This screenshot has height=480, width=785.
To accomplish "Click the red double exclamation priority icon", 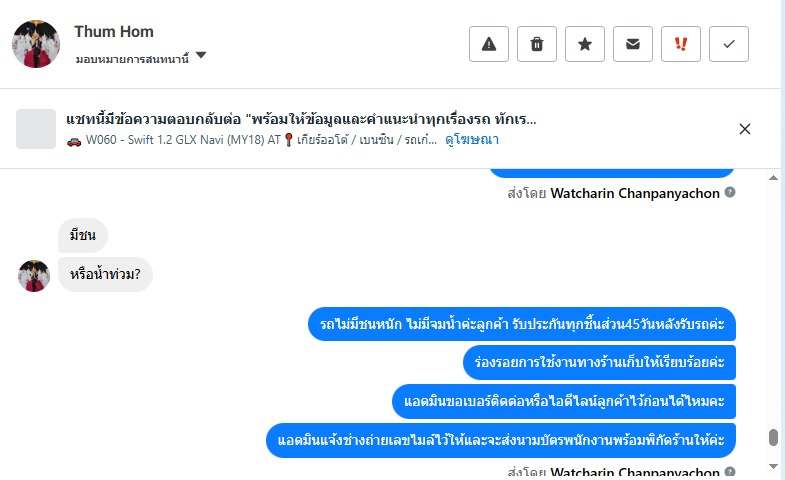I will point(681,44).
